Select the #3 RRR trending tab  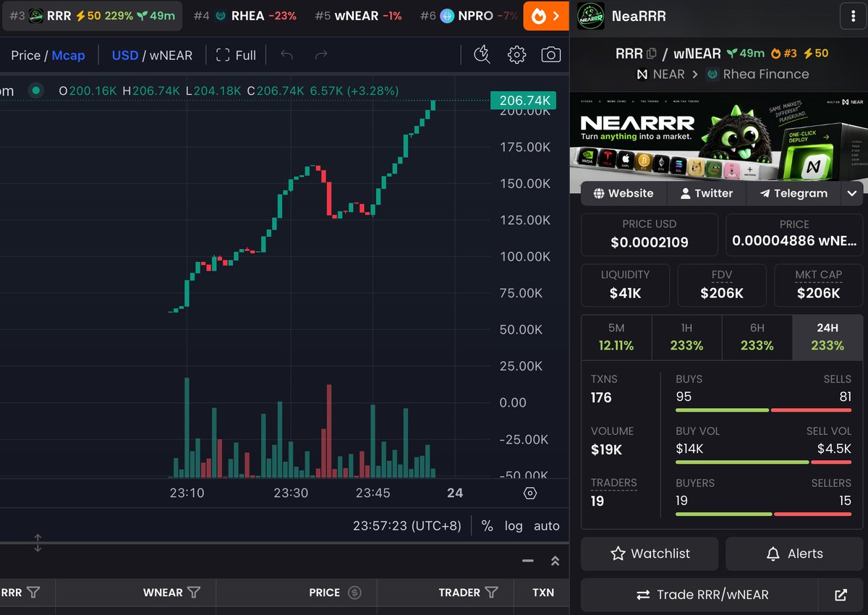92,16
